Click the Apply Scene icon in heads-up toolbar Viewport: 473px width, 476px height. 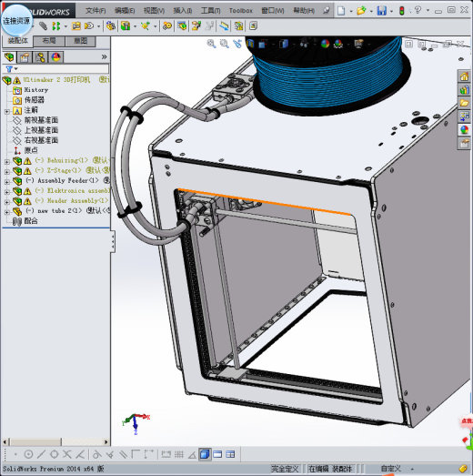coord(338,44)
